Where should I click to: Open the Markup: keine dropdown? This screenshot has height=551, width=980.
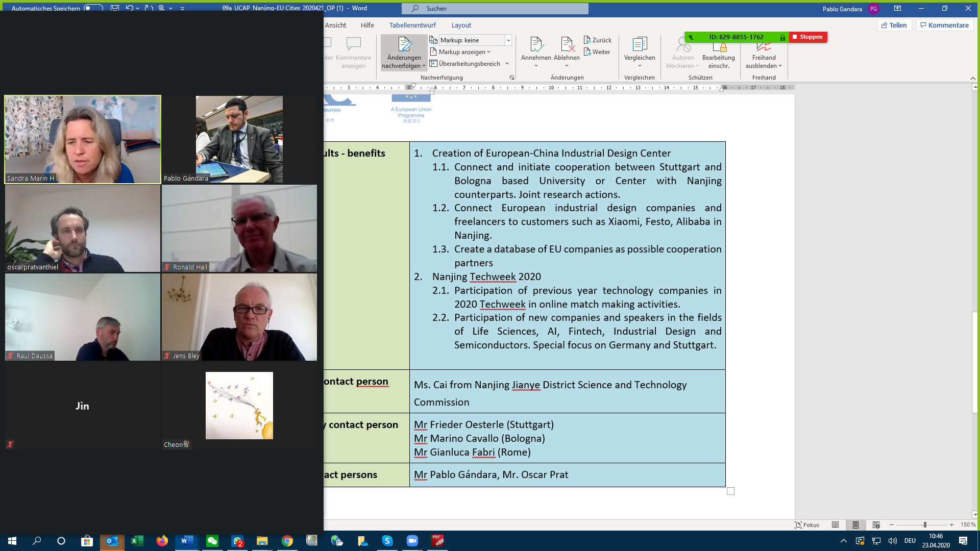tap(508, 40)
